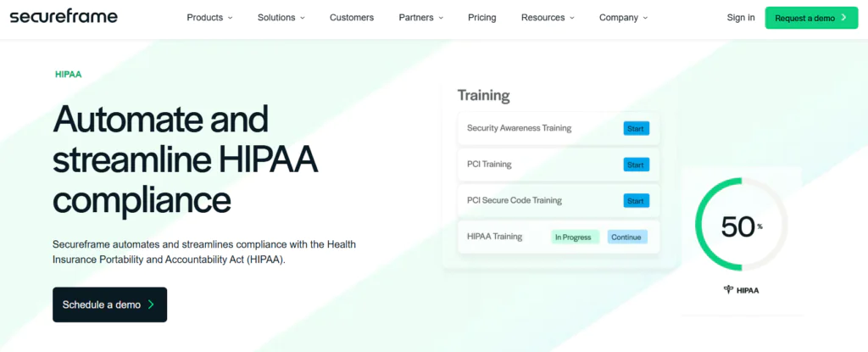The width and height of the screenshot is (868, 352).
Task: Continue the HIPAA Training
Action: tap(626, 237)
